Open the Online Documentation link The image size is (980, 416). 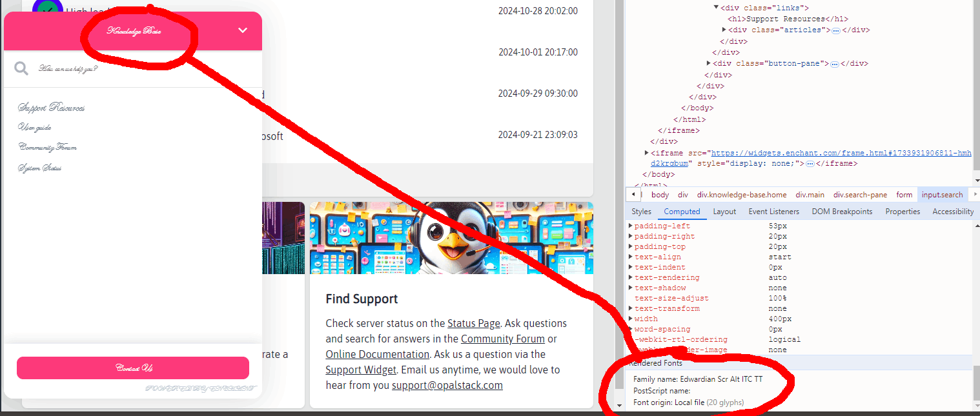tap(378, 354)
